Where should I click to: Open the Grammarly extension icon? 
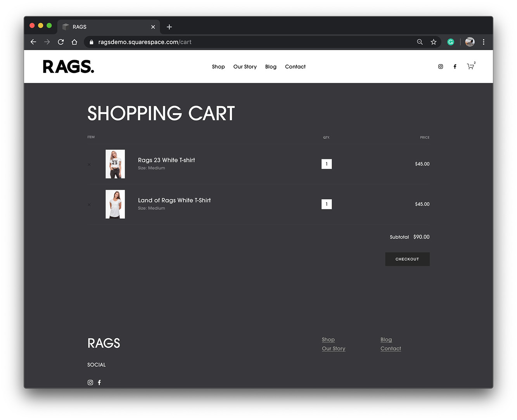click(451, 42)
